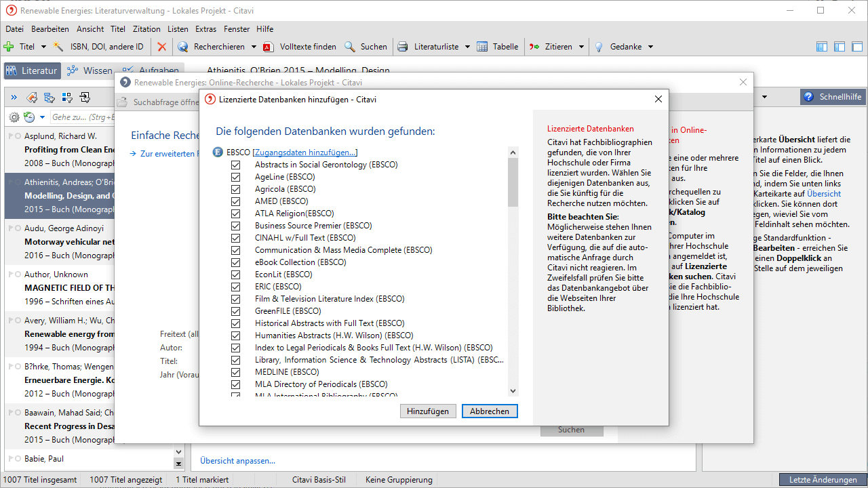The width and height of the screenshot is (868, 488).
Task: Open the dropdown arrow beside clock icon
Action: coord(42,117)
